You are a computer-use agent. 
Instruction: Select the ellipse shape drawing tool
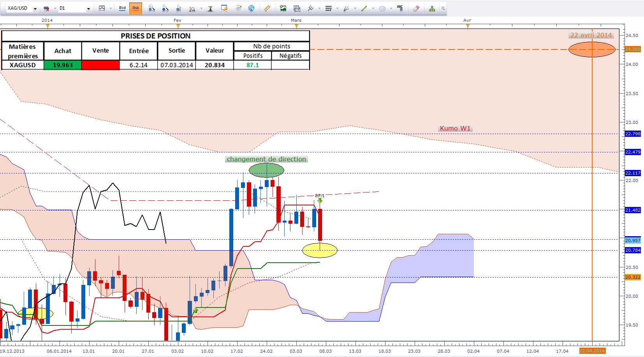382,9
